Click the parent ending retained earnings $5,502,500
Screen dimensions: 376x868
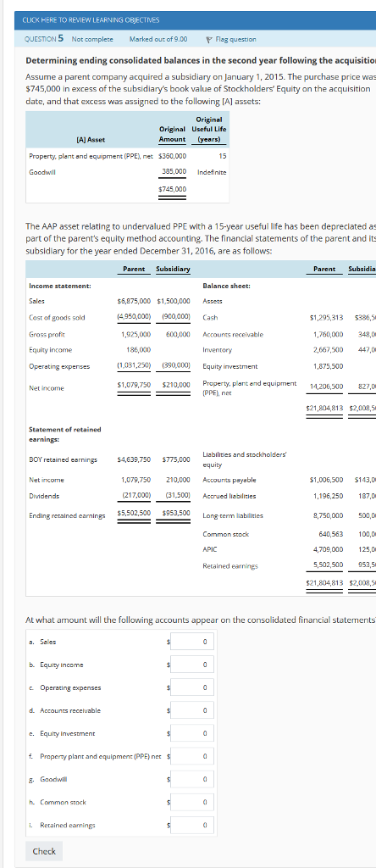click(135, 513)
